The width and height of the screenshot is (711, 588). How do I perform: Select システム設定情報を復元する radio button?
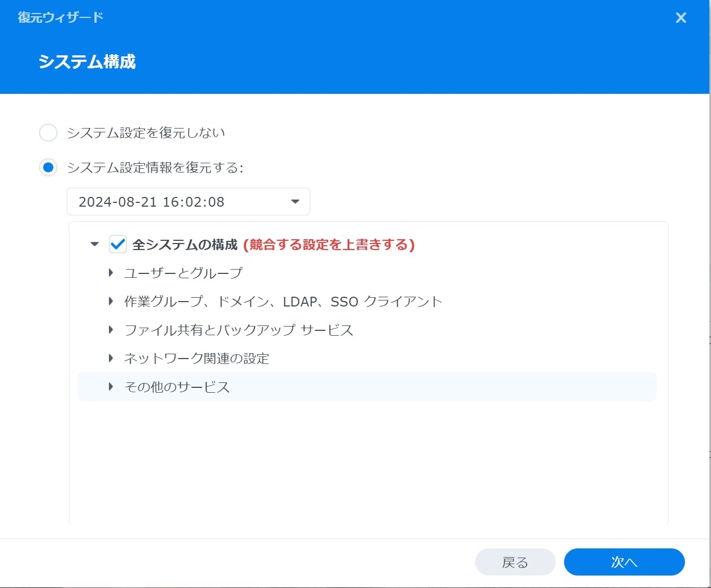click(x=48, y=168)
